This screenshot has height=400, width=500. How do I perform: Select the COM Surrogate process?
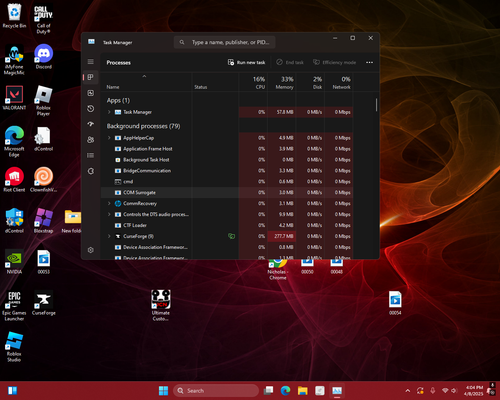tap(227, 192)
